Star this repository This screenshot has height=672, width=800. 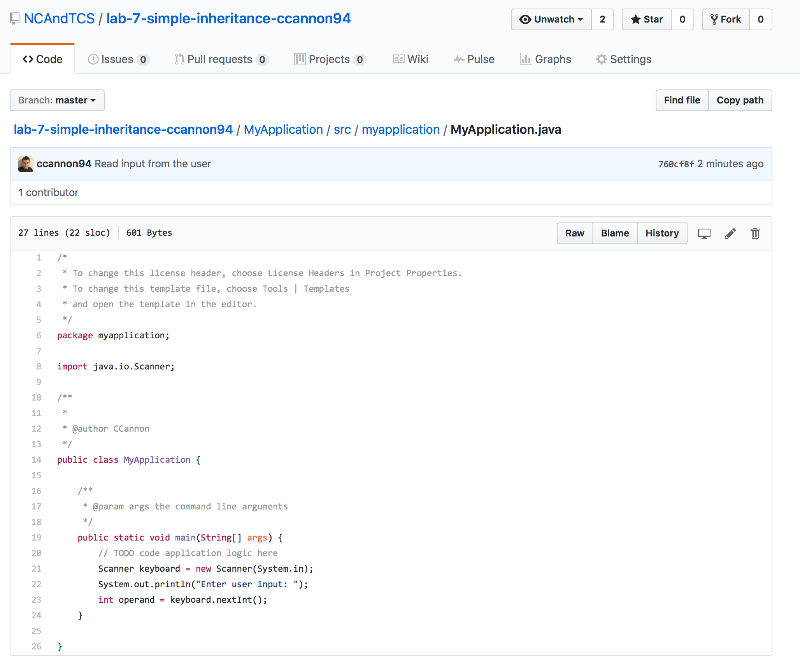click(647, 19)
